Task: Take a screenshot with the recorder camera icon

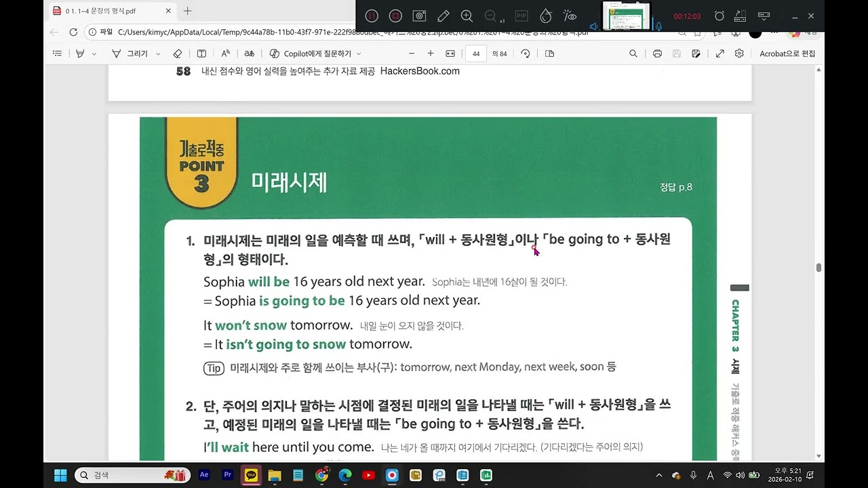Action: tap(420, 16)
